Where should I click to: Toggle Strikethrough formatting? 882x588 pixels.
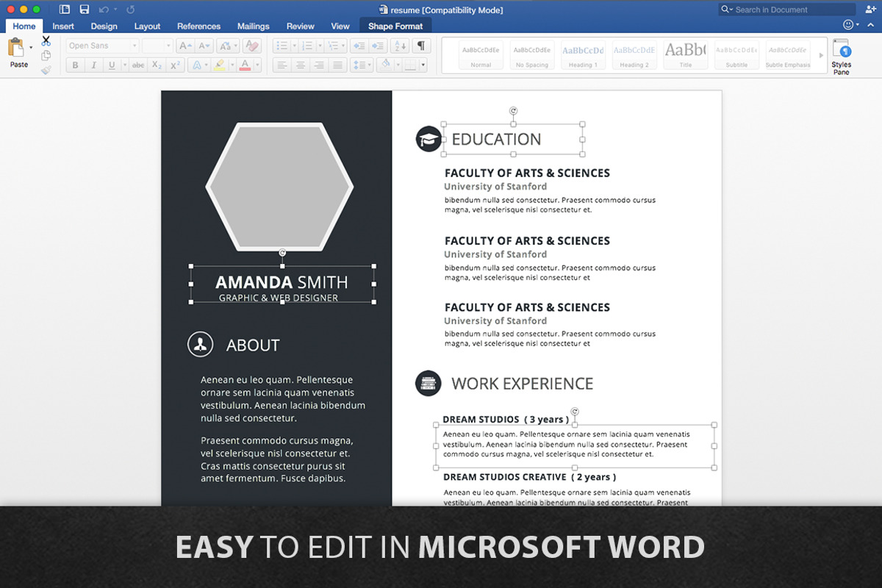tap(138, 65)
